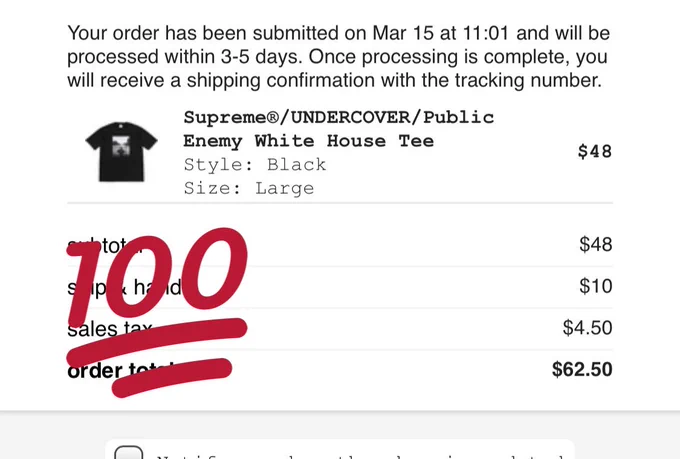680x459 pixels.
Task: Click the black tee product thumbnail
Action: [x=121, y=152]
